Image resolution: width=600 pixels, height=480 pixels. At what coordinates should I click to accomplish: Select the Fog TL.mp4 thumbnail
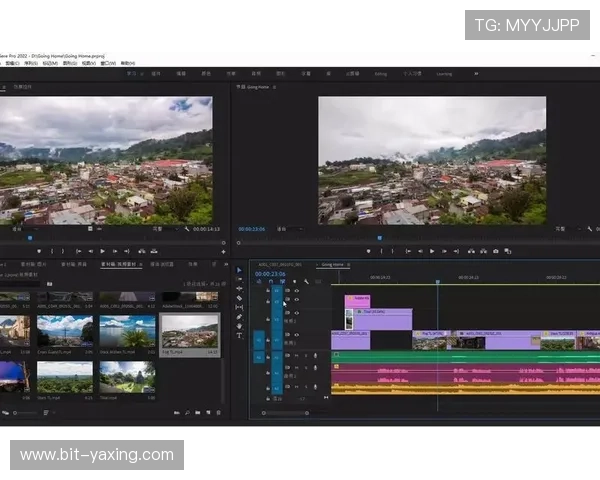pyautogui.click(x=190, y=331)
